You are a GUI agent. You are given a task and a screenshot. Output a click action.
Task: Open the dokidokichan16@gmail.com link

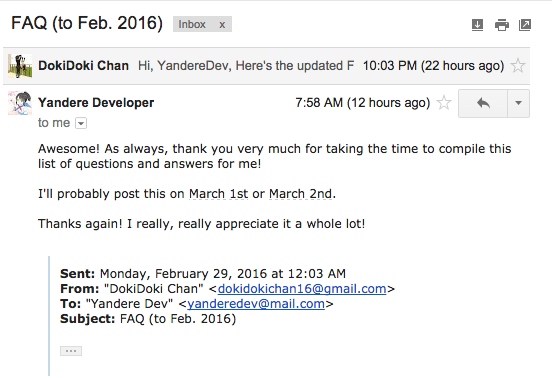(302, 289)
